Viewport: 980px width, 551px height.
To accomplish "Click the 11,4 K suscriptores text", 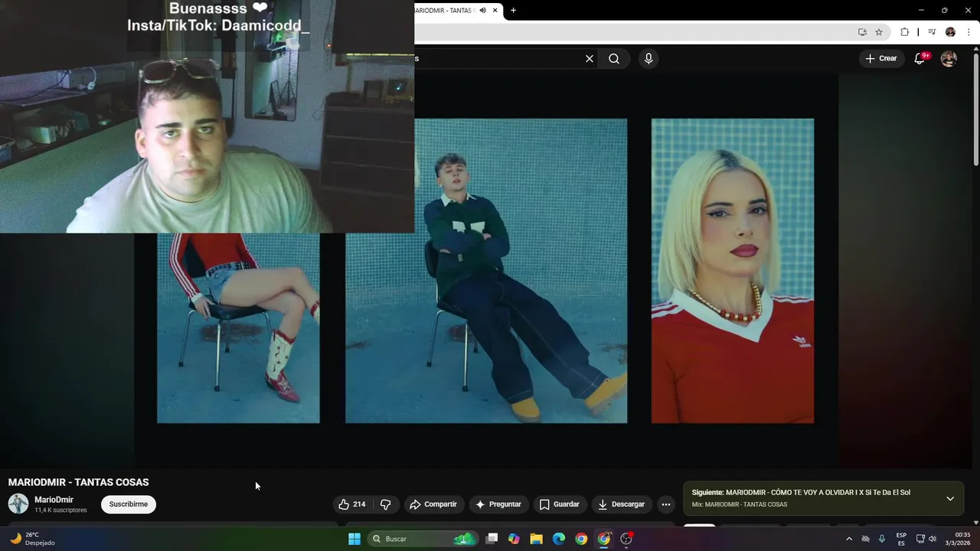I will (60, 510).
